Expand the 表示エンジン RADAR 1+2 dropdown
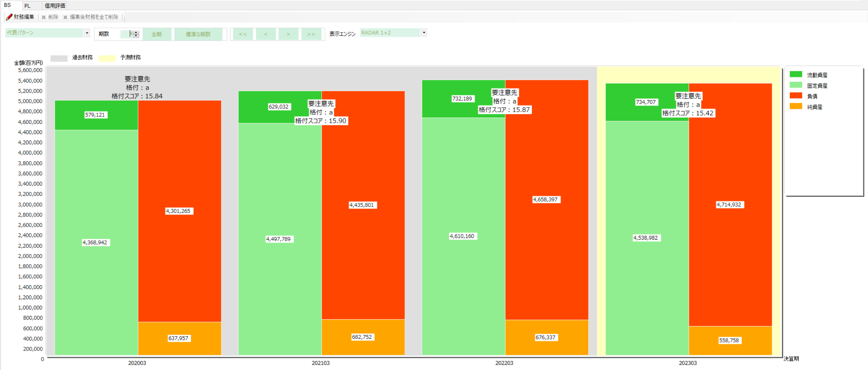This screenshot has height=370, width=868. [x=424, y=33]
